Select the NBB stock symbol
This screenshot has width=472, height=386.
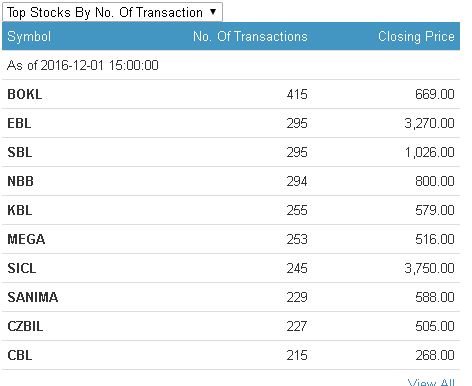pos(21,181)
